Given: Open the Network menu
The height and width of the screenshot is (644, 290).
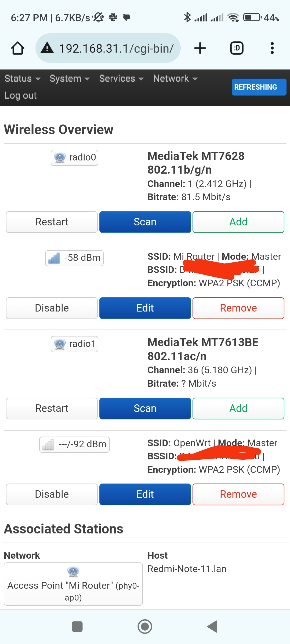Looking at the screenshot, I should pyautogui.click(x=175, y=79).
